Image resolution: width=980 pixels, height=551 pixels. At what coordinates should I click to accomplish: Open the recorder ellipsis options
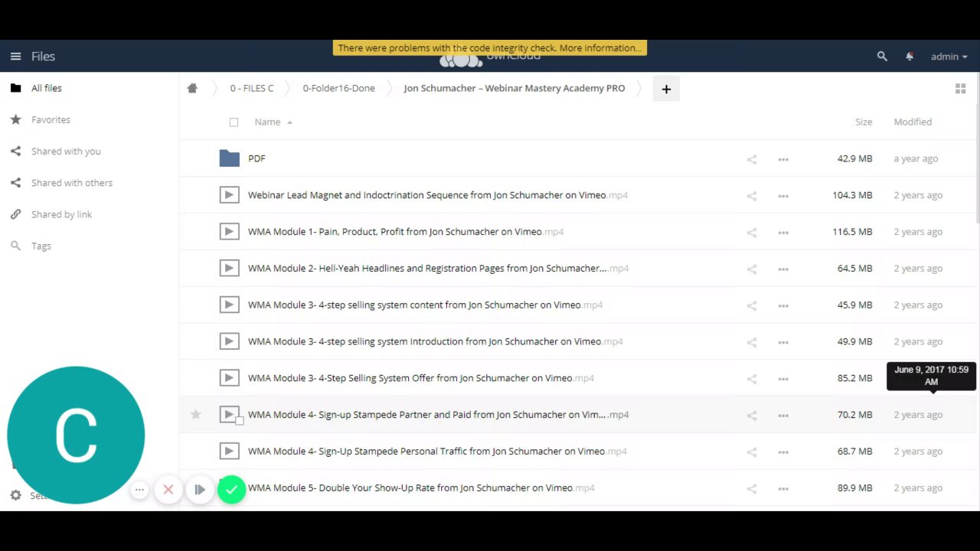pos(139,490)
